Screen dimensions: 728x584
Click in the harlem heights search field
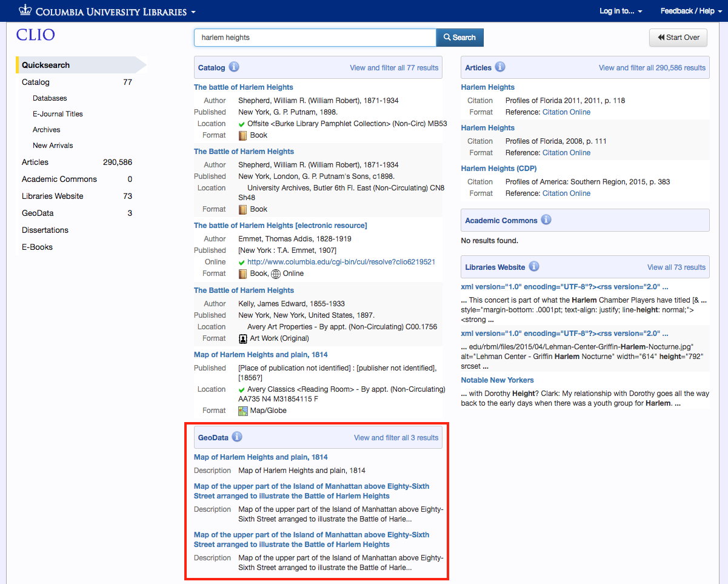[x=315, y=38]
